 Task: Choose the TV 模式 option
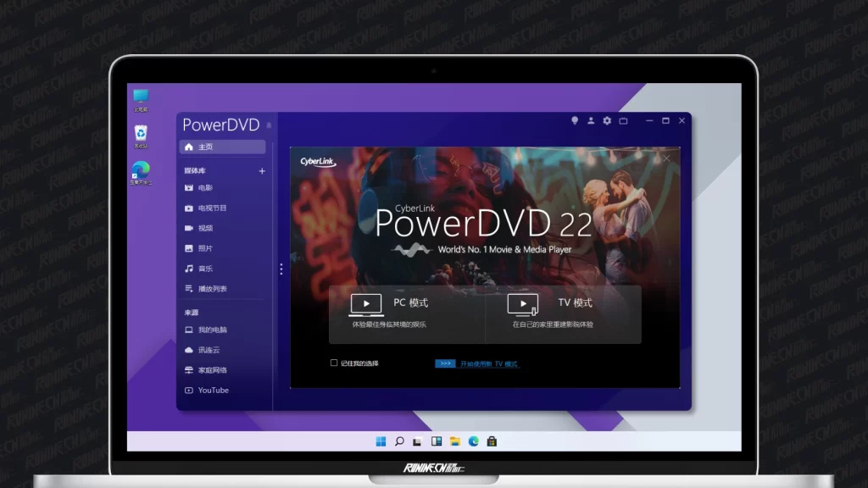click(563, 313)
